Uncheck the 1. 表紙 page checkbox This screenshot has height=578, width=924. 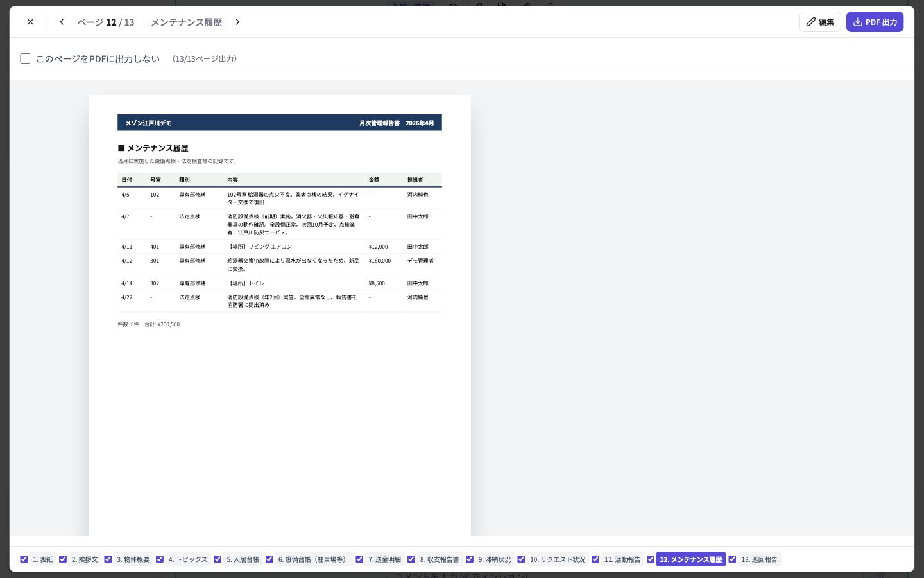point(24,559)
